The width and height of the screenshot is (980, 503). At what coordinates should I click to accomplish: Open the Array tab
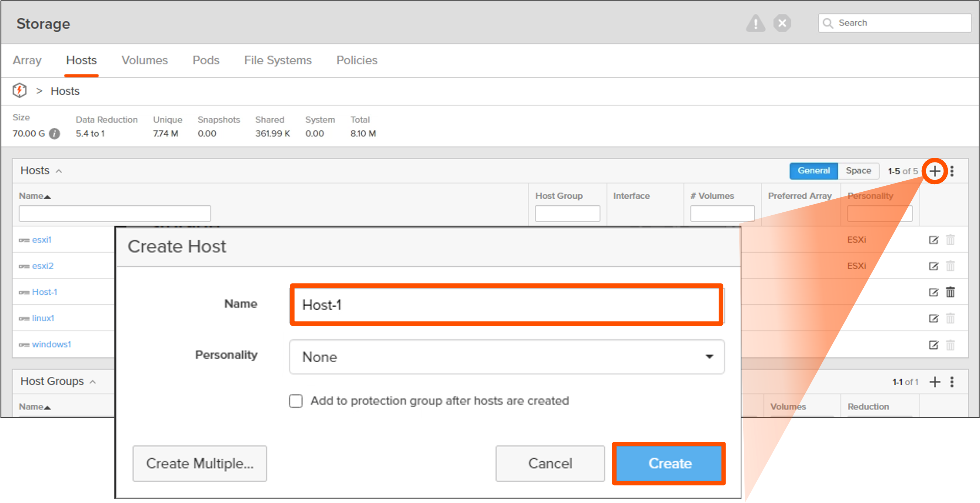tap(27, 60)
